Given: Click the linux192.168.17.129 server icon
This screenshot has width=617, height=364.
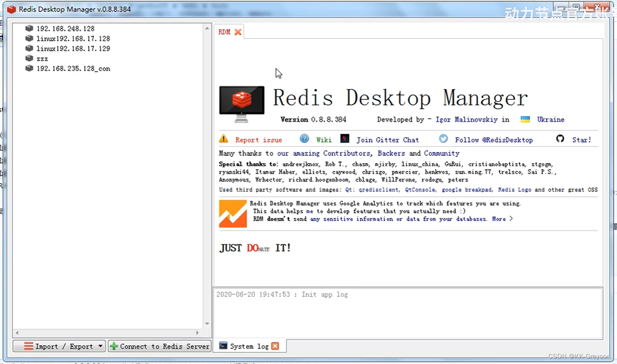Looking at the screenshot, I should [29, 48].
